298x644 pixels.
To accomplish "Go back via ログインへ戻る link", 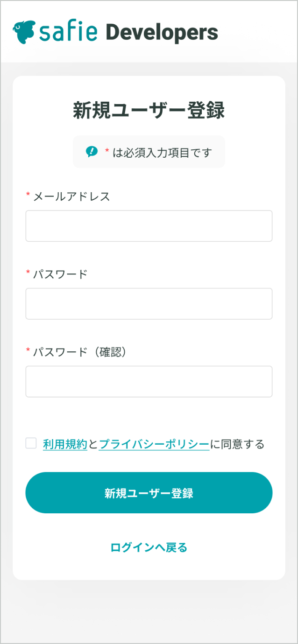I will click(x=149, y=547).
